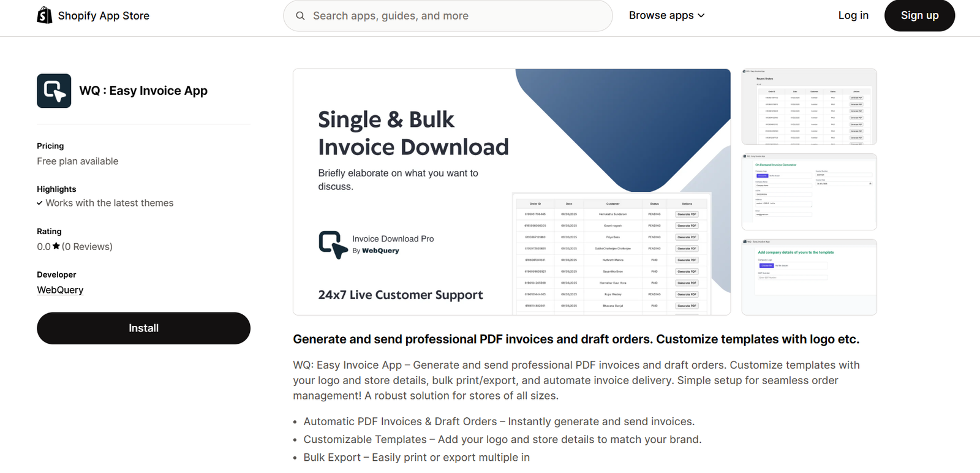980x473 pixels.
Task: Click the WQ Easy Invoice App icon
Action: click(x=54, y=91)
